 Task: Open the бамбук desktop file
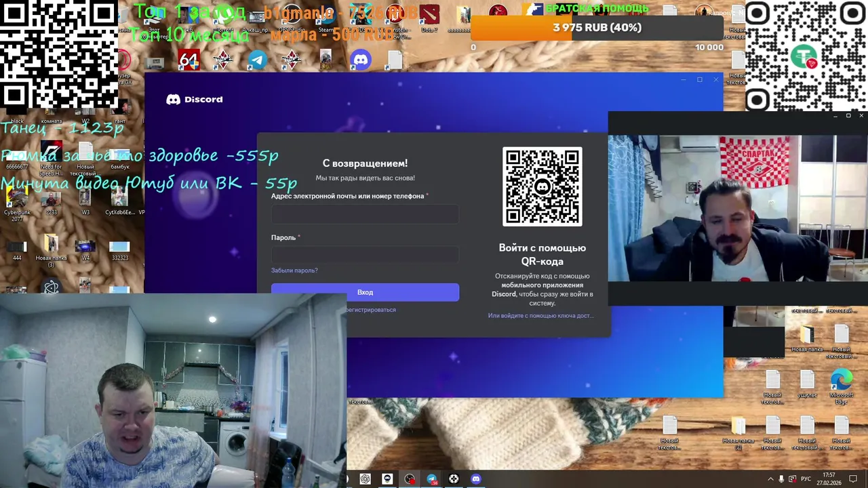tap(119, 157)
